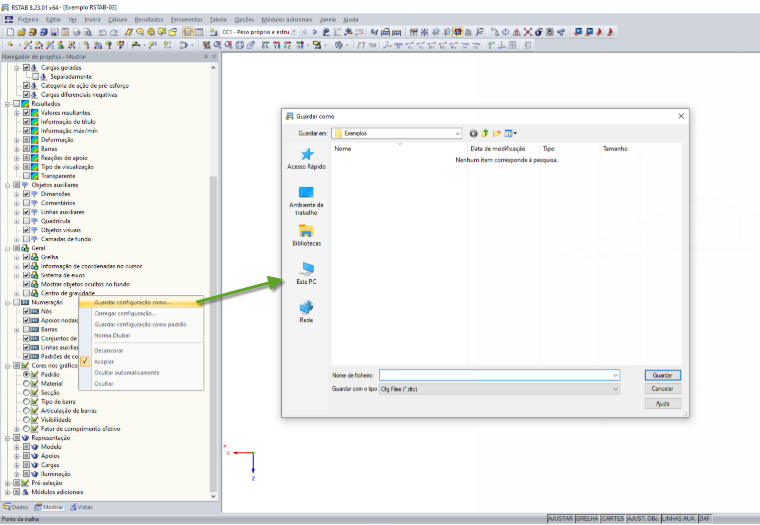The width and height of the screenshot is (760, 525).
Task: Open Ambiente de trabalho in dialog sidebar
Action: tap(306, 201)
